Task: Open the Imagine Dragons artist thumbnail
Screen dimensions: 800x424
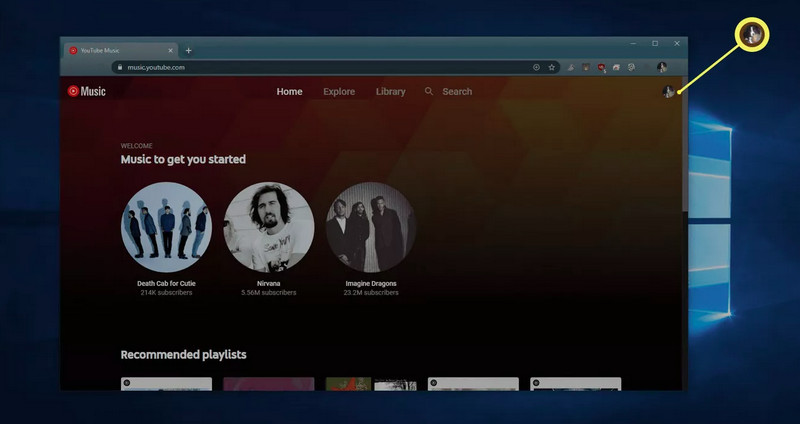Action: [x=371, y=227]
